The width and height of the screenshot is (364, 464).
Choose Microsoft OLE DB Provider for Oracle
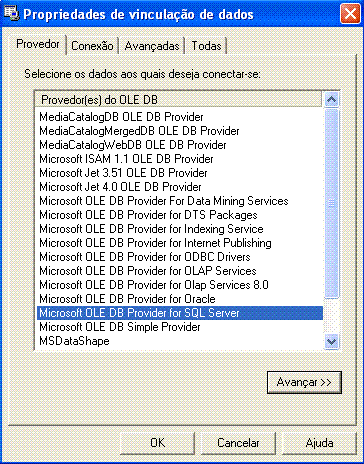(x=180, y=299)
